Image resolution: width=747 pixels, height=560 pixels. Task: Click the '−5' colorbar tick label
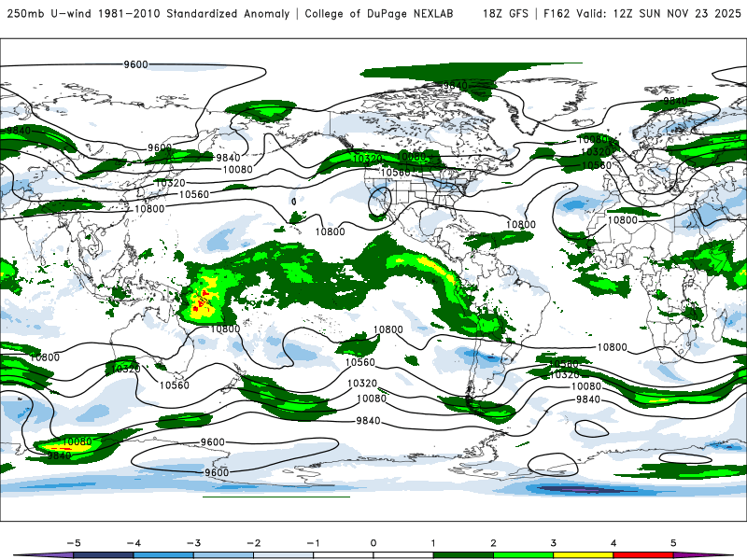tap(74, 543)
